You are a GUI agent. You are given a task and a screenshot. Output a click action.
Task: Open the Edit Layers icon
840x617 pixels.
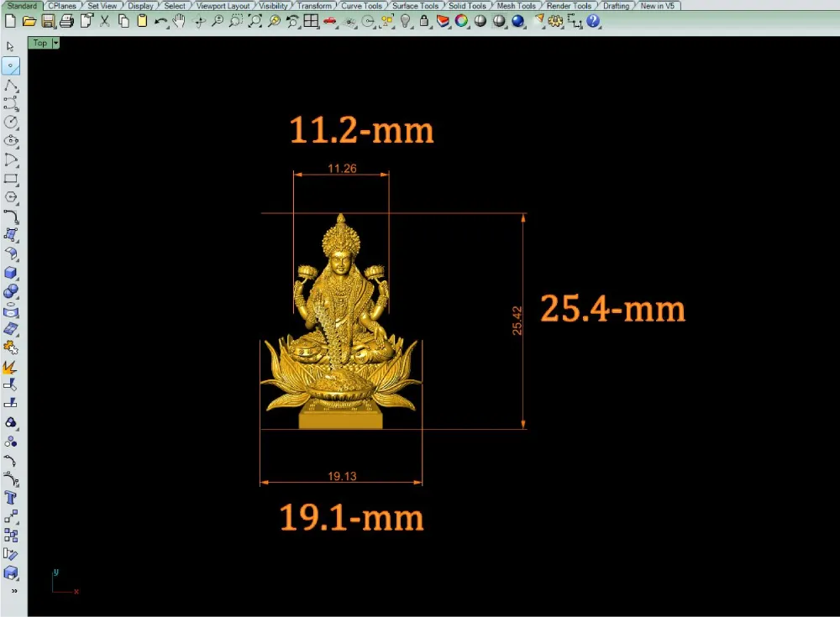443,22
